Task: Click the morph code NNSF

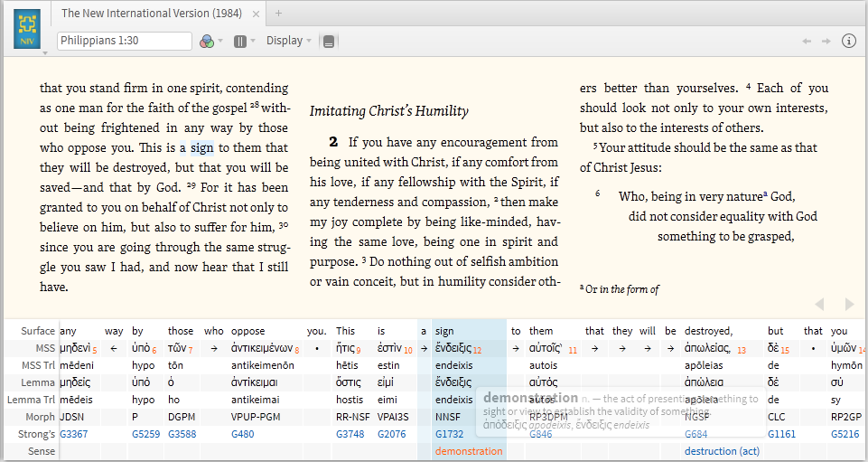Action: pos(448,417)
